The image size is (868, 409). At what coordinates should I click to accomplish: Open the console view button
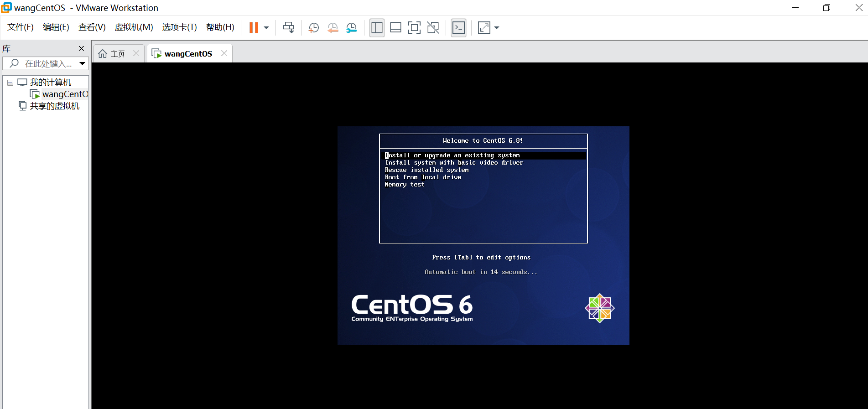(x=458, y=28)
